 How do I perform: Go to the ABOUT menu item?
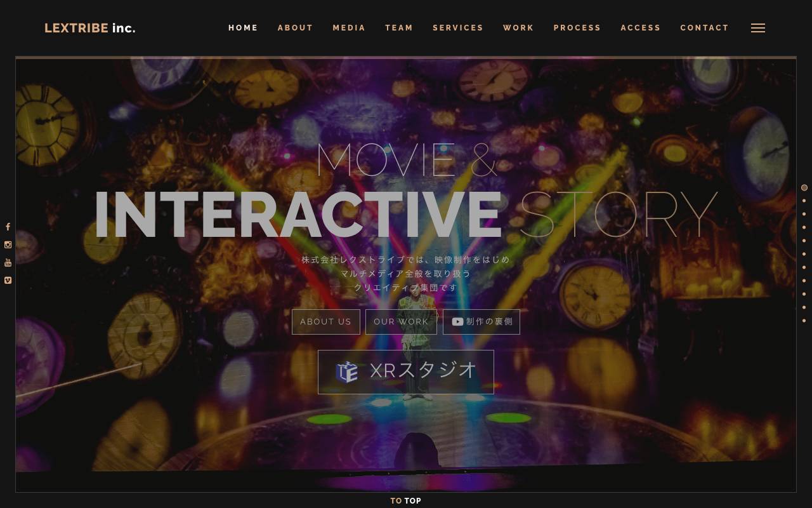coord(295,28)
